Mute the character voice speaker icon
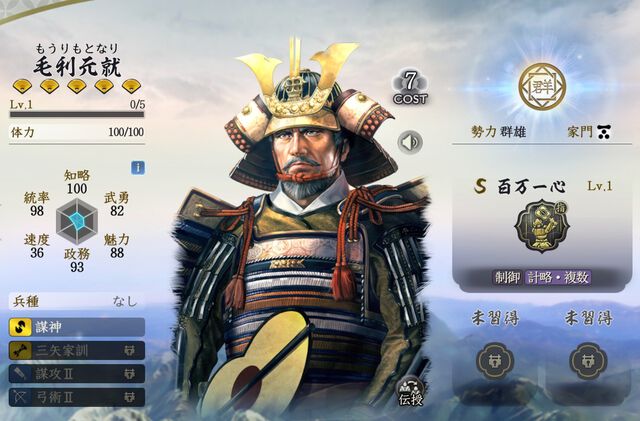The height and width of the screenshot is (421, 640). tap(410, 143)
